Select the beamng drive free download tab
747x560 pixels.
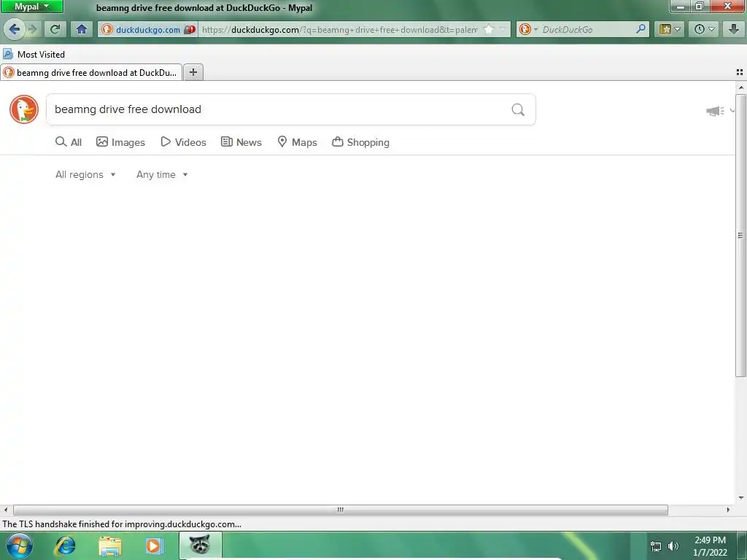91,72
